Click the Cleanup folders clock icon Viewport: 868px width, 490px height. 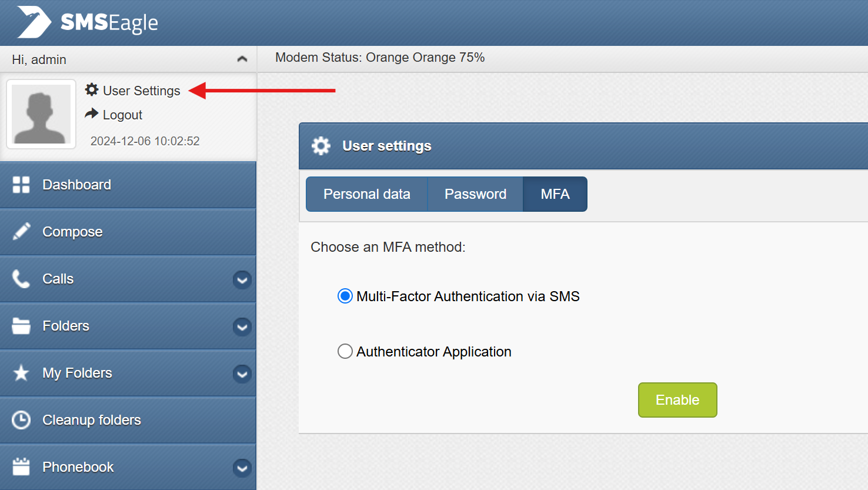coord(21,420)
